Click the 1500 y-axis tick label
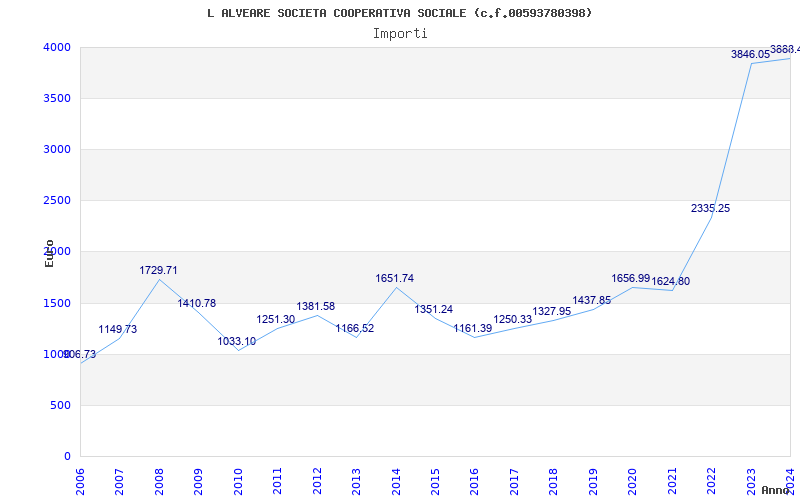The height and width of the screenshot is (500, 800). point(55,304)
